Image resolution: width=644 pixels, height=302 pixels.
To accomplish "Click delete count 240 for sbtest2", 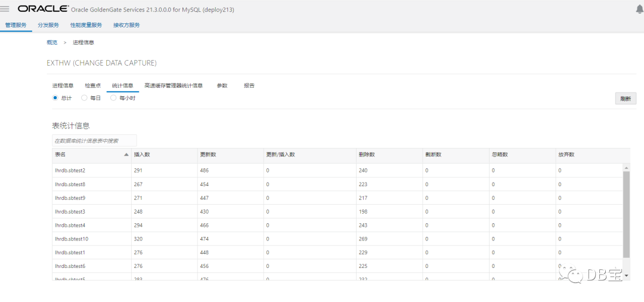I will tap(363, 171).
